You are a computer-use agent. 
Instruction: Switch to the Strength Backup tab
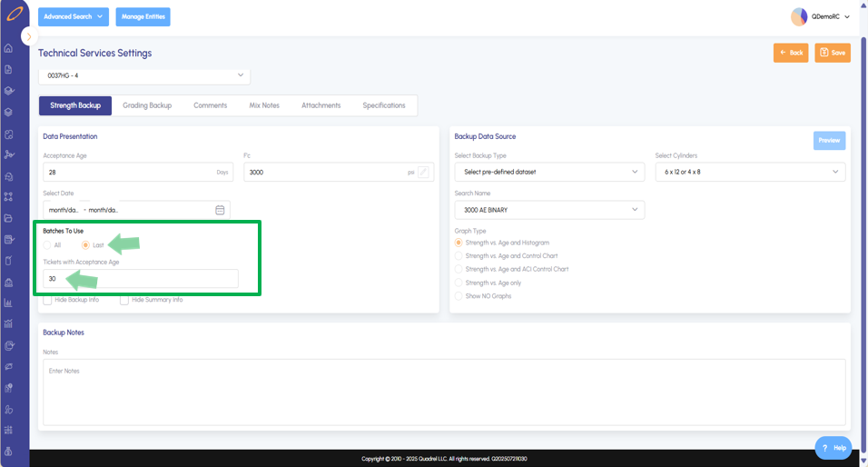75,105
